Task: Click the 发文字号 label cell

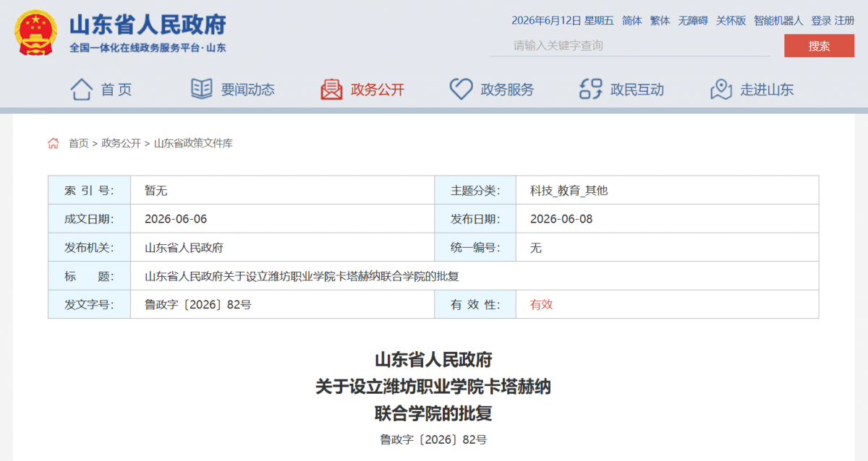Action: 89,304
